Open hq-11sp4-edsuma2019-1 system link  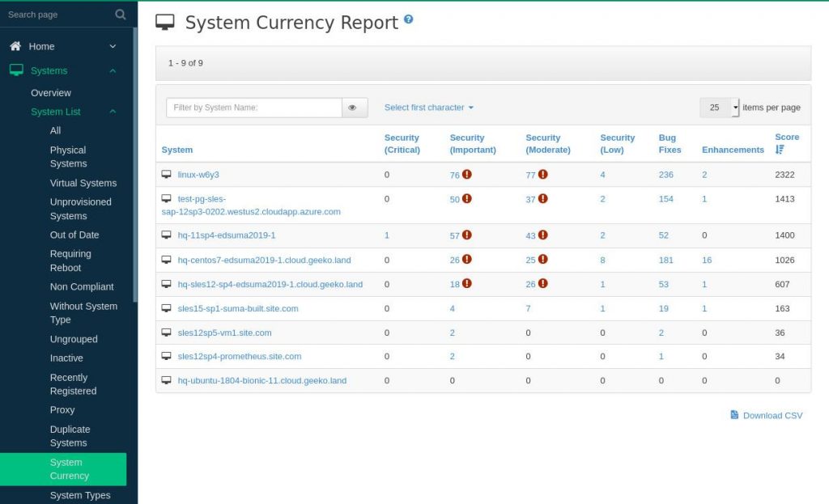[x=227, y=235]
